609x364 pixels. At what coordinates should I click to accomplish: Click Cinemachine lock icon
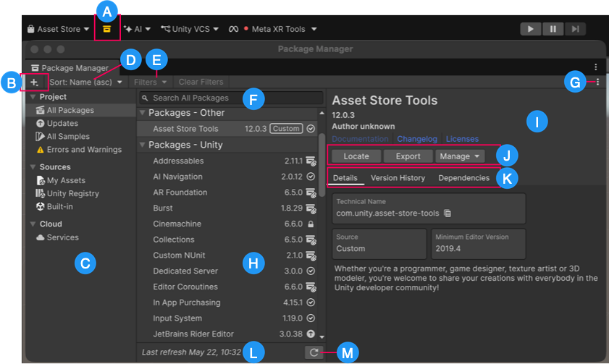point(311,224)
